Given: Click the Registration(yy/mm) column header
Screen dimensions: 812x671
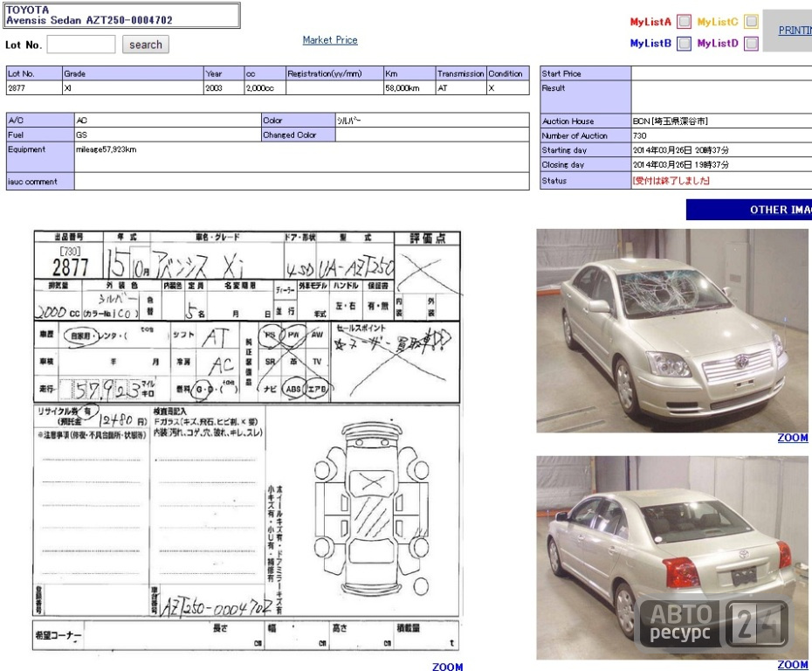Looking at the screenshot, I should coord(334,73).
